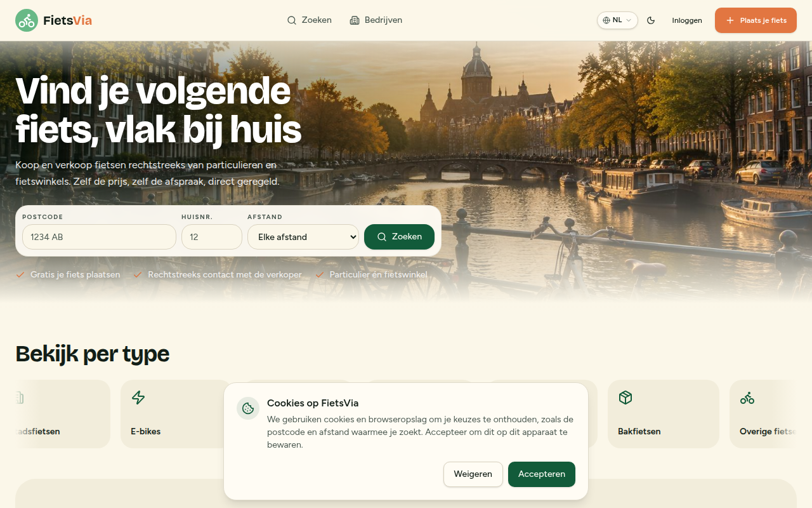
Task: Click the text "Gratis je fiets plaatsen"
Action: click(x=75, y=275)
